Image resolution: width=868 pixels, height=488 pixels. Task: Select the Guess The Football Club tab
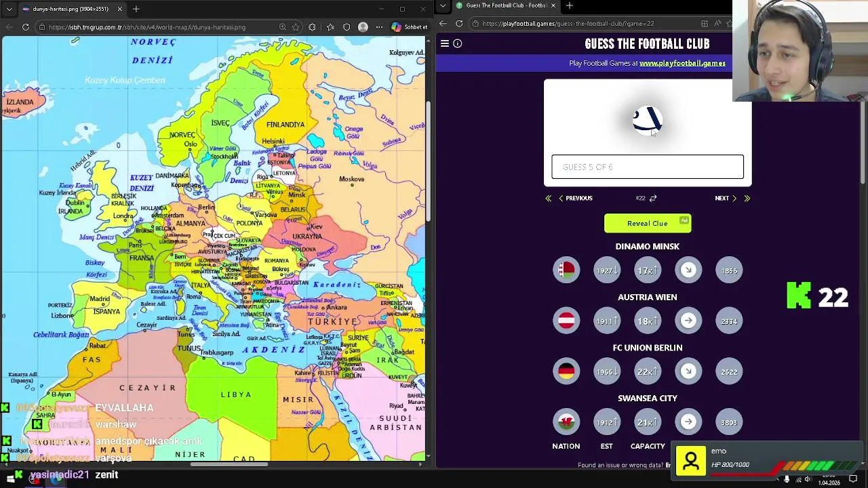506,6
